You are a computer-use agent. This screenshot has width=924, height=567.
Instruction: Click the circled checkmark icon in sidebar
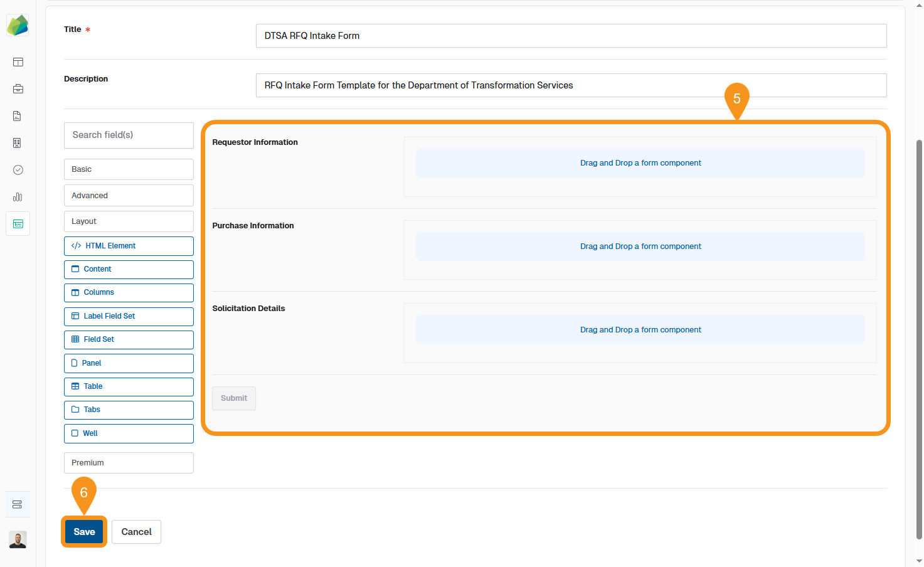point(18,170)
